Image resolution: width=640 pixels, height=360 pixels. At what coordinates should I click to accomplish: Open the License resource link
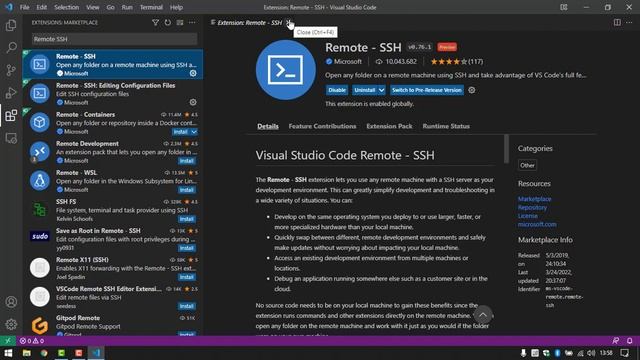pyautogui.click(x=527, y=216)
